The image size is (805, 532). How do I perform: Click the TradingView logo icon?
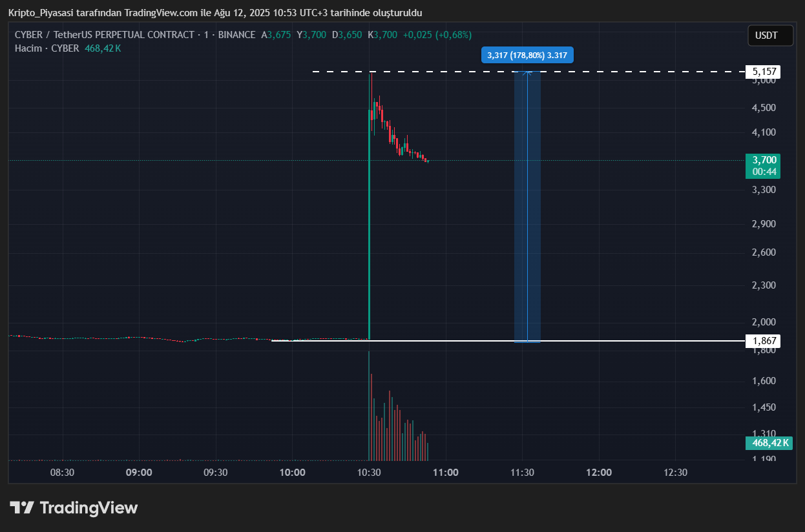(x=21, y=508)
